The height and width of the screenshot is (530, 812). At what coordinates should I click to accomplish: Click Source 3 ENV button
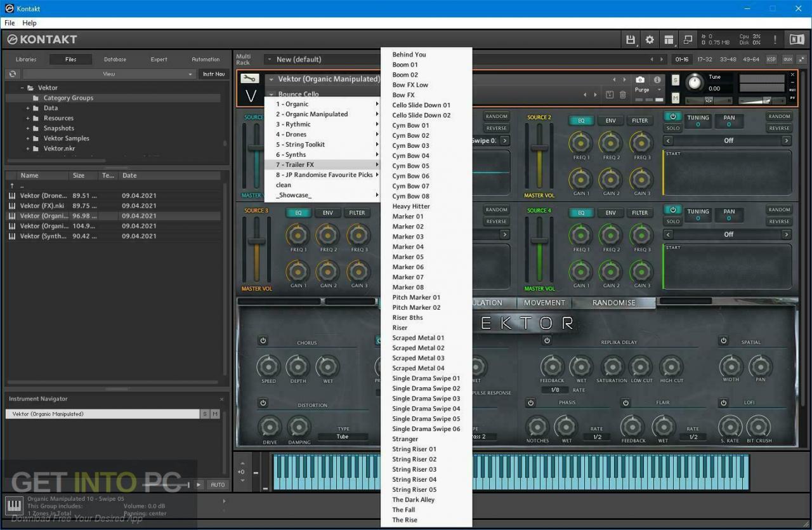pyautogui.click(x=328, y=213)
